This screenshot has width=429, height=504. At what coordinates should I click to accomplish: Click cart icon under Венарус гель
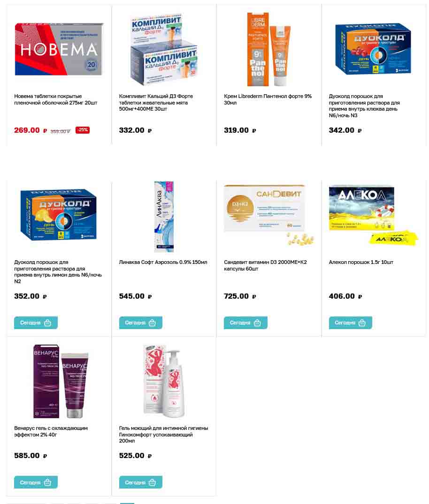pos(47,482)
